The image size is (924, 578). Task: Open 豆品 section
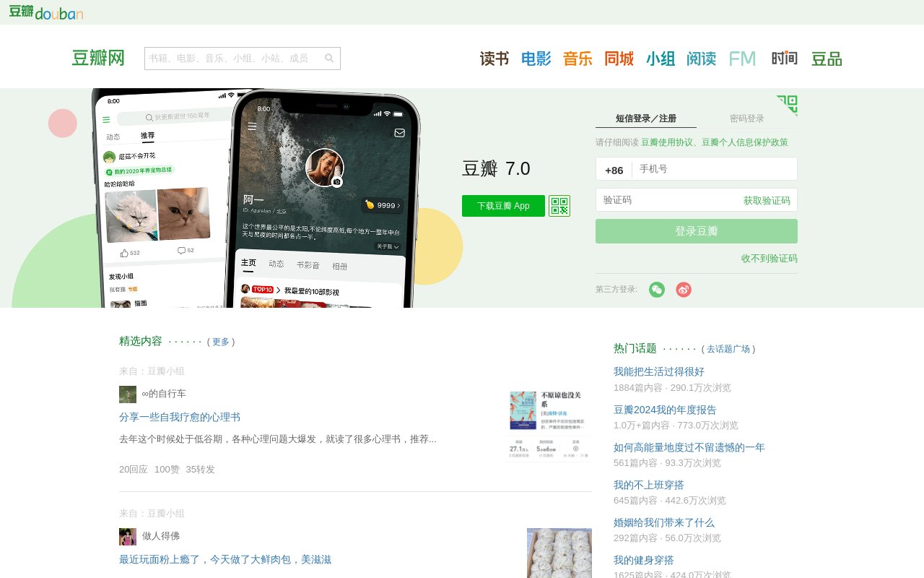coord(827,59)
